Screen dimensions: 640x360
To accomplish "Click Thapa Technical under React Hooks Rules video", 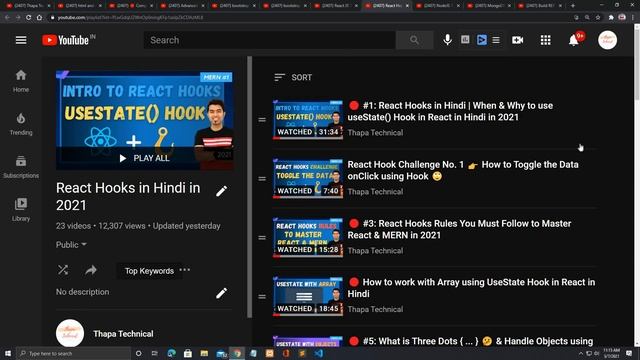I will (x=375, y=251).
